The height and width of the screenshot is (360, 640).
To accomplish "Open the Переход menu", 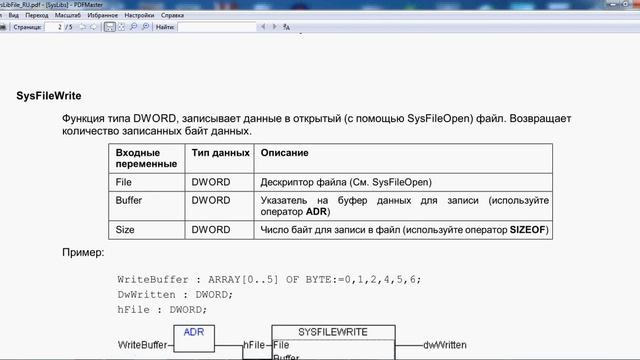I will 37,16.
